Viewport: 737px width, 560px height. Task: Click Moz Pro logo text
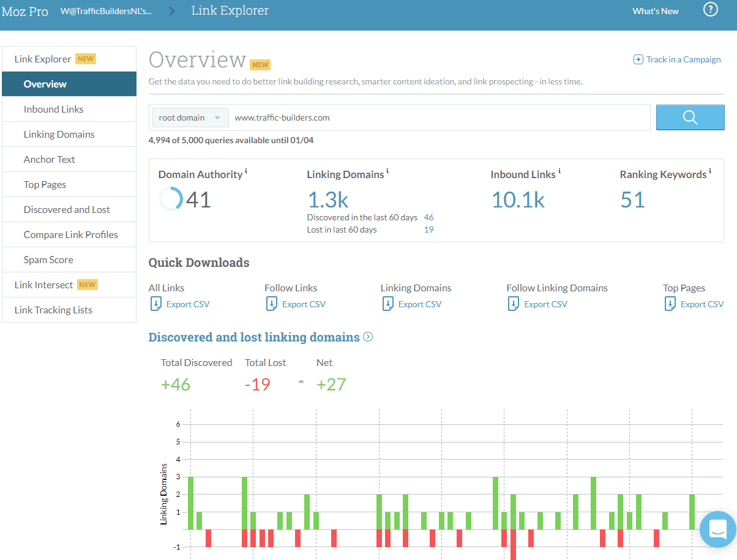point(24,11)
